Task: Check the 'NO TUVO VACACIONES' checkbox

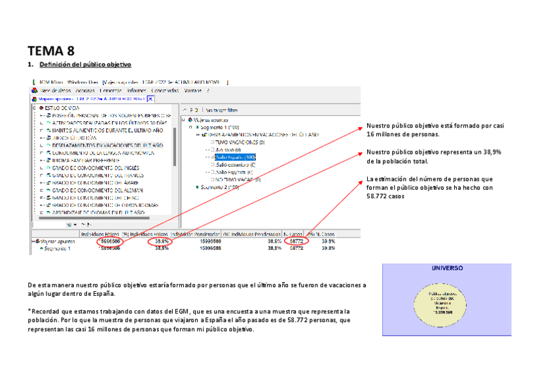Action: pos(213,179)
